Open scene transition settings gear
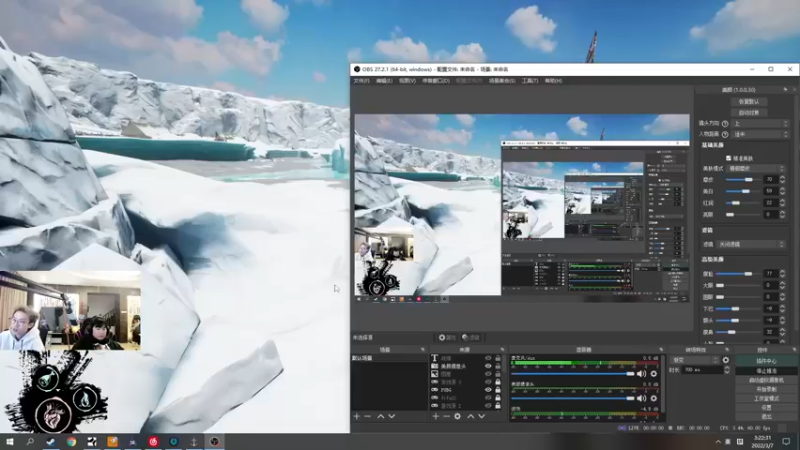Image resolution: width=800 pixels, height=450 pixels. click(726, 360)
